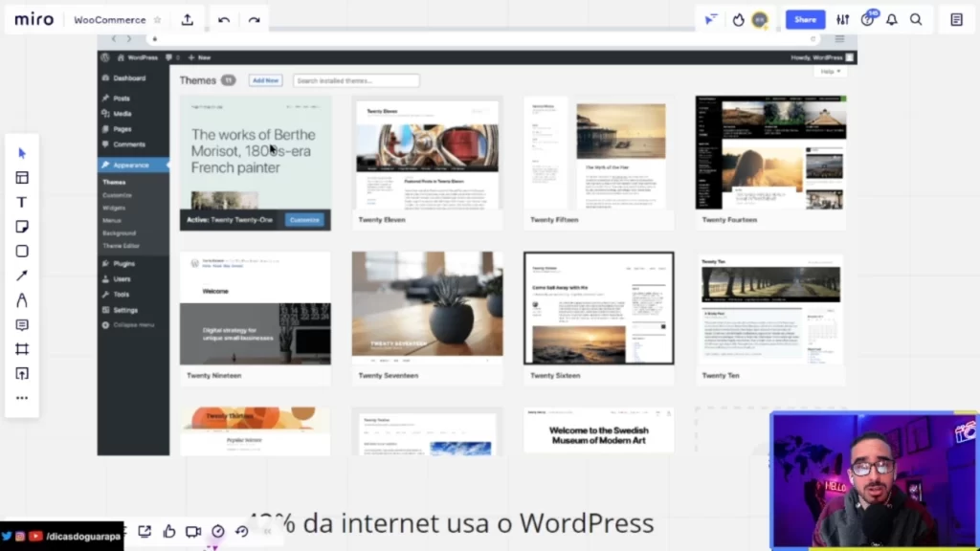980x551 pixels.
Task: Expand the Help dropdown
Action: [x=830, y=72]
